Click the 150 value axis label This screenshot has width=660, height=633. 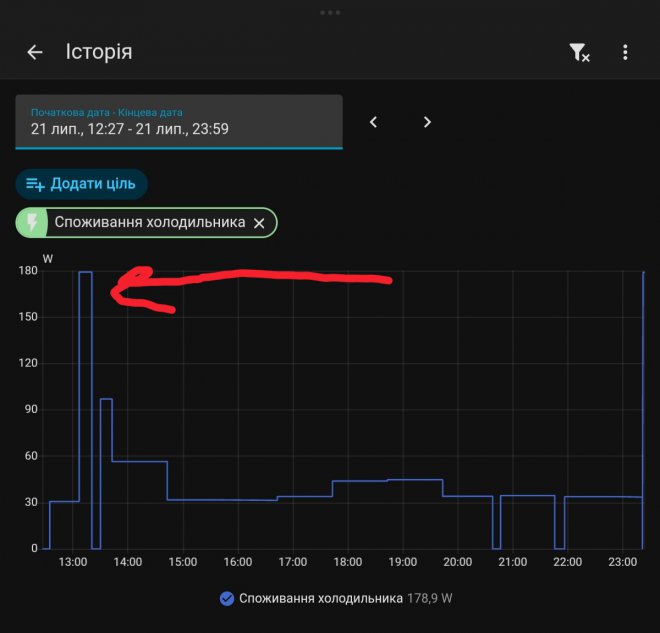[28, 316]
